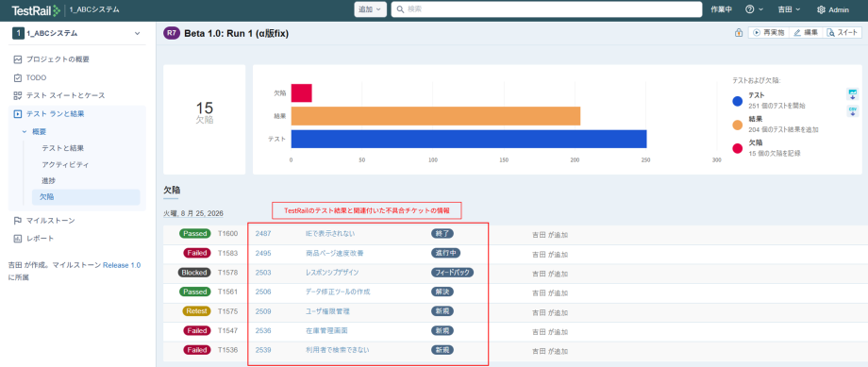Click the 15 欠陥 summary card

coord(205,120)
